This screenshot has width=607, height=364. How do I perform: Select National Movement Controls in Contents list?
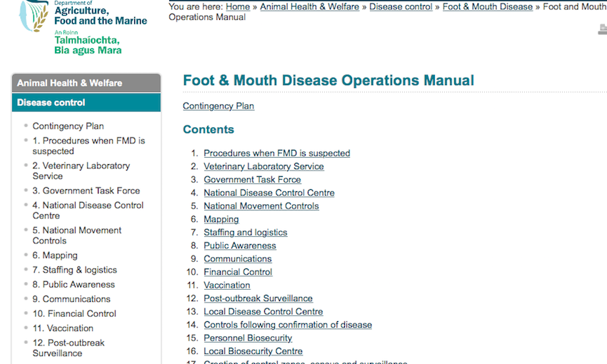pos(261,206)
